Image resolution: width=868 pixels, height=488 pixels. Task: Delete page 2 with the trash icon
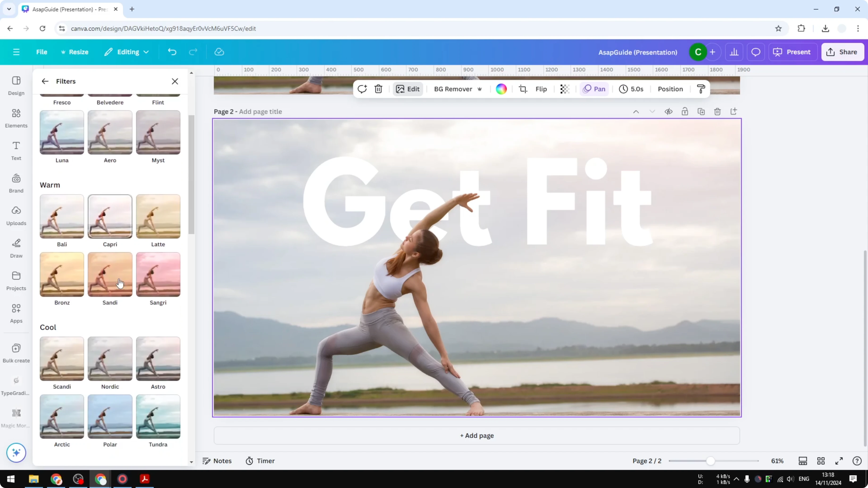(x=717, y=112)
